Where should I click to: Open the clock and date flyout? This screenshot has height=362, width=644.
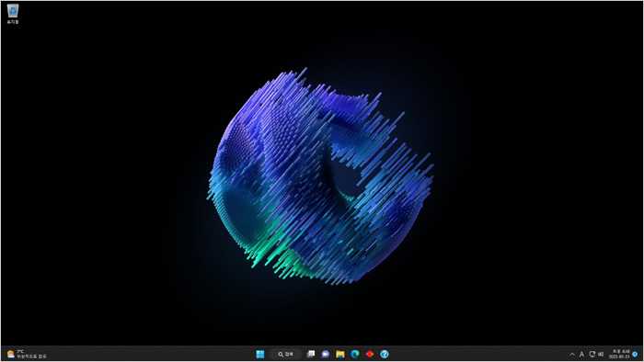(x=619, y=355)
